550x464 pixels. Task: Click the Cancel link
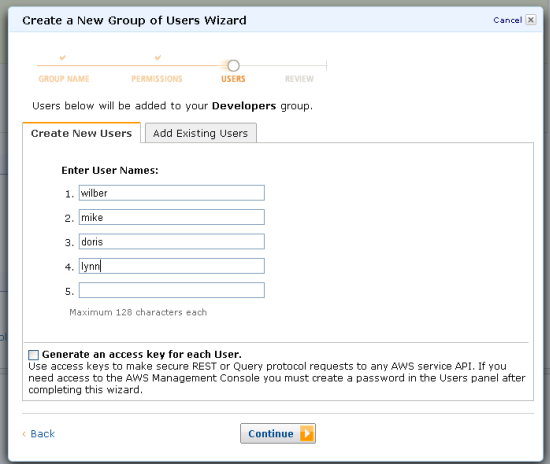click(508, 20)
